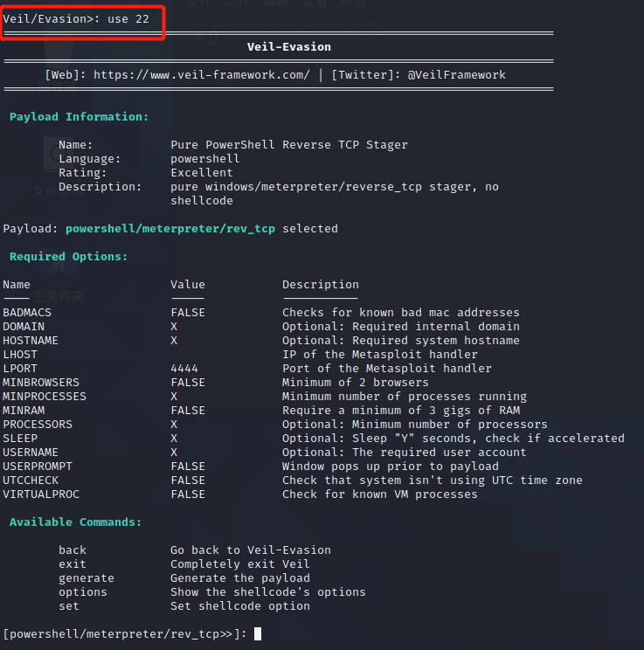The width and height of the screenshot is (644, 650).
Task: Click the USERNAME option name
Action: 31,453
